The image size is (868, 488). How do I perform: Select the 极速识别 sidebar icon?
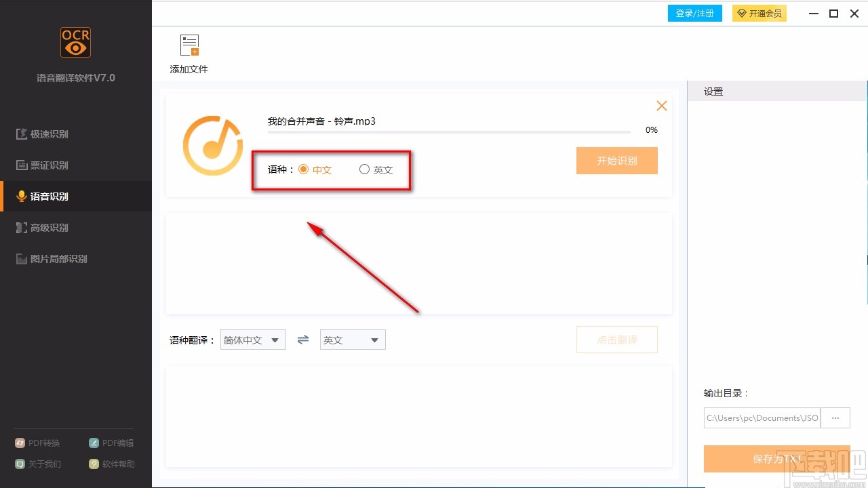coord(21,134)
